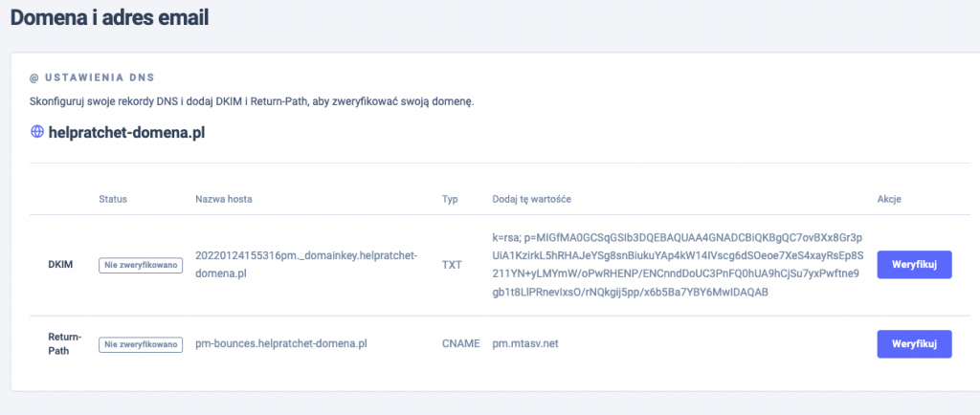Click the Return-Path 'Nie zweryfikowano' status badge
Screen dimensions: 980x415
[140, 343]
